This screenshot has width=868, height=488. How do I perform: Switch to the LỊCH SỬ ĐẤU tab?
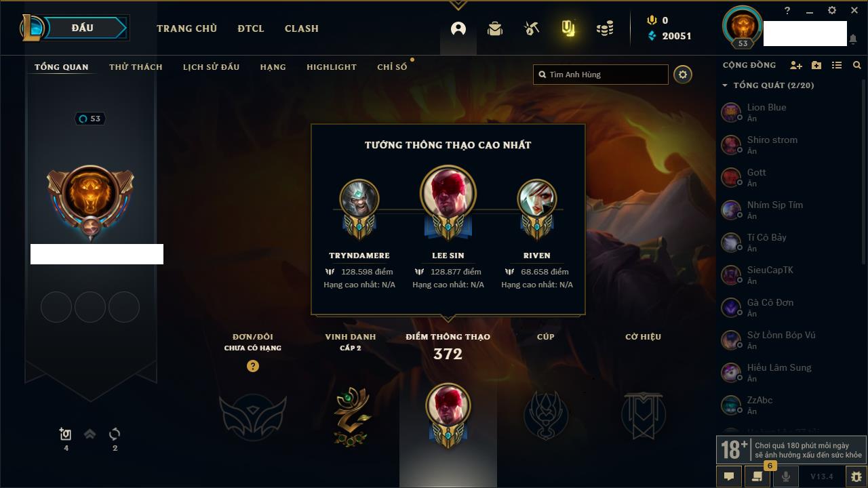tap(211, 67)
